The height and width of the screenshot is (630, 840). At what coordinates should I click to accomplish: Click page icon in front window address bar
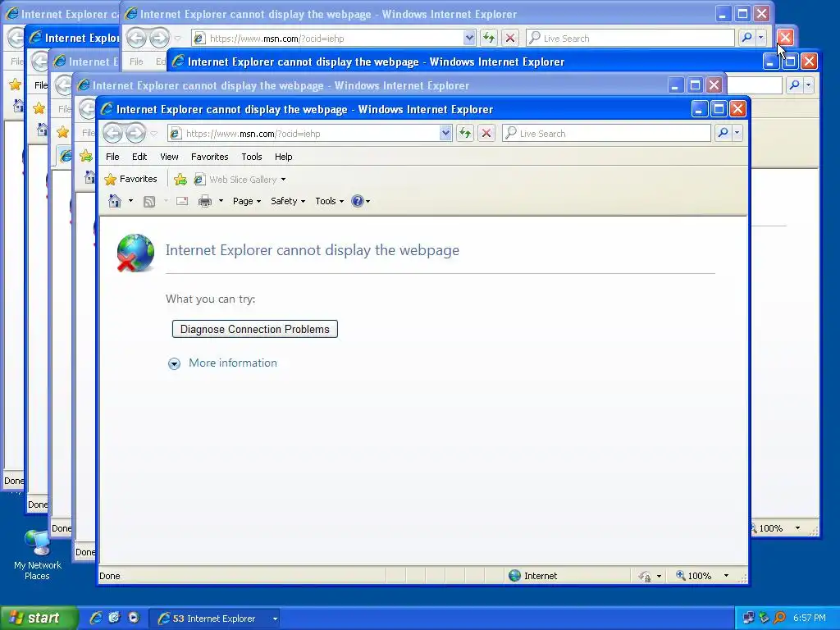click(176, 134)
